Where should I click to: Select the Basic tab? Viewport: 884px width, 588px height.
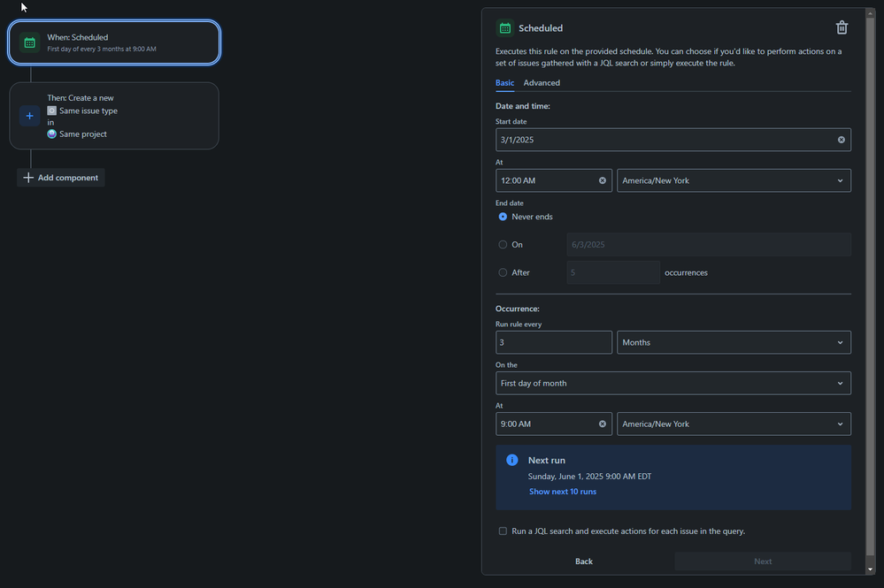coord(504,82)
